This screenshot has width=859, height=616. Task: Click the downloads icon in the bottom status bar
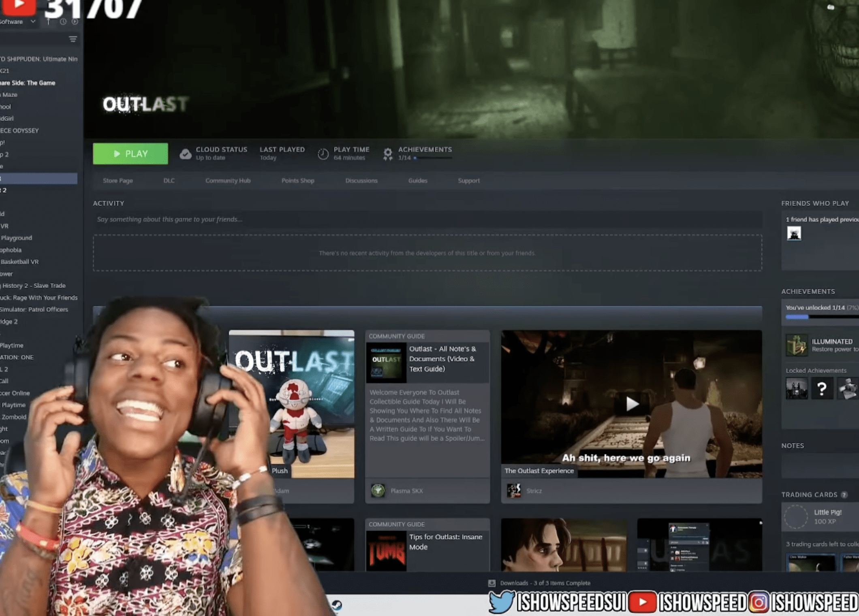(491, 583)
